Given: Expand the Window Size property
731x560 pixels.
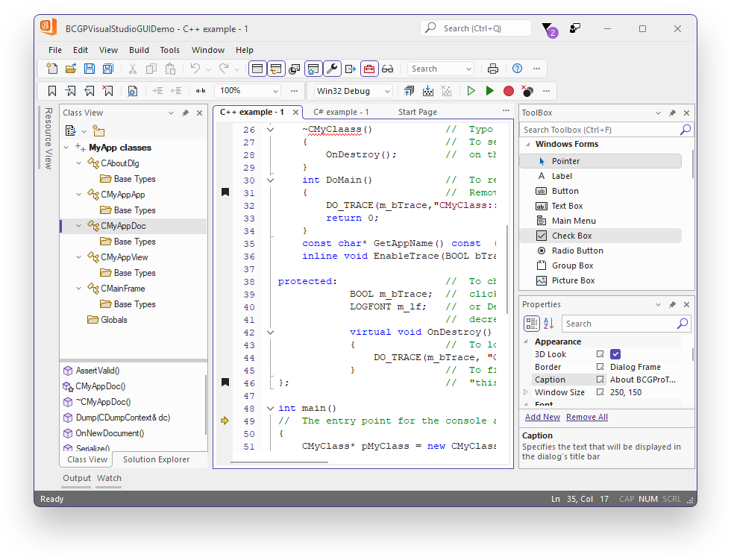Looking at the screenshot, I should click(x=527, y=391).
